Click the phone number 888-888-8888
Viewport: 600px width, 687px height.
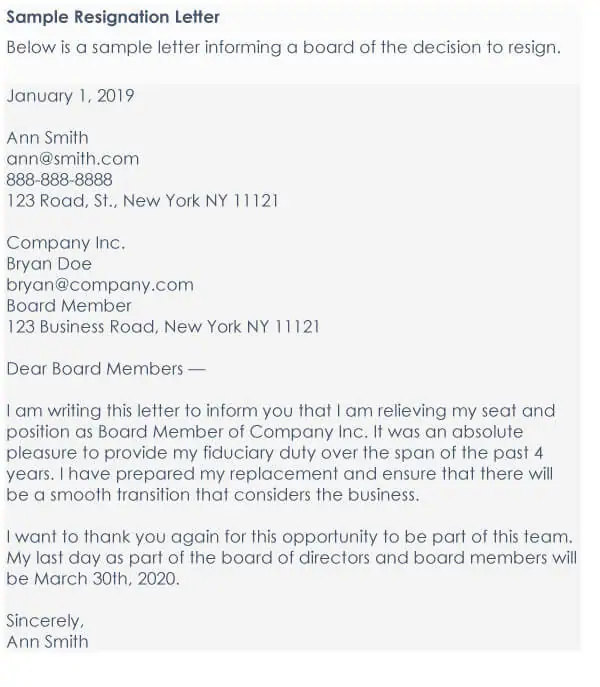click(x=60, y=180)
